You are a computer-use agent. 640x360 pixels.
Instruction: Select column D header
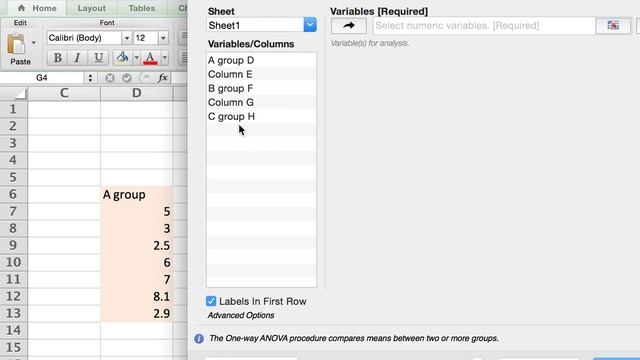pyautogui.click(x=136, y=93)
